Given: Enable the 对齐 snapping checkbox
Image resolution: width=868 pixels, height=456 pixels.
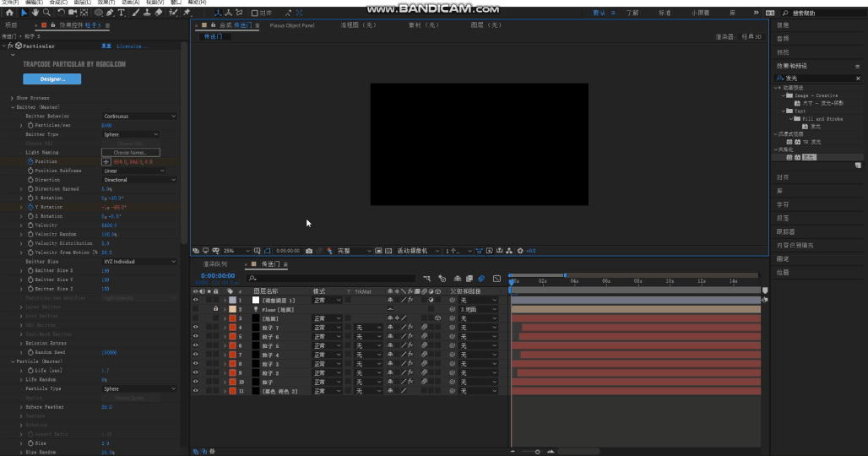Looking at the screenshot, I should [255, 14].
